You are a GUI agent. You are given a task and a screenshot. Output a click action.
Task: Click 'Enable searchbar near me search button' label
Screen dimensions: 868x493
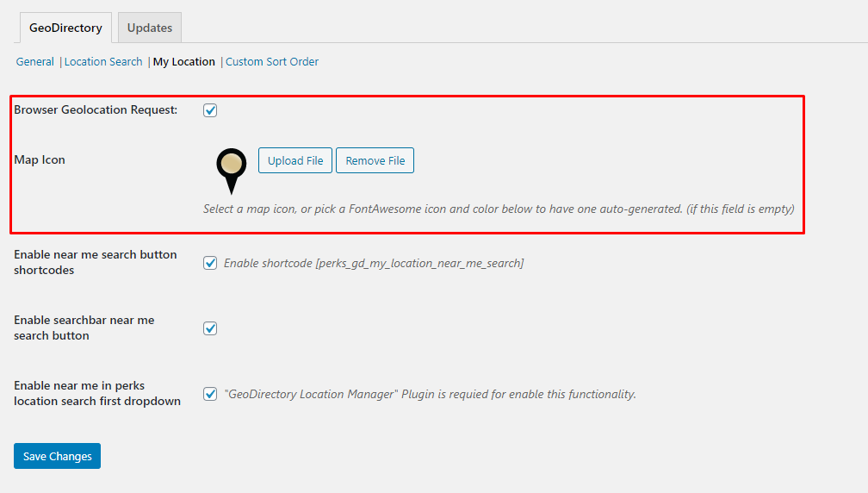[84, 328]
